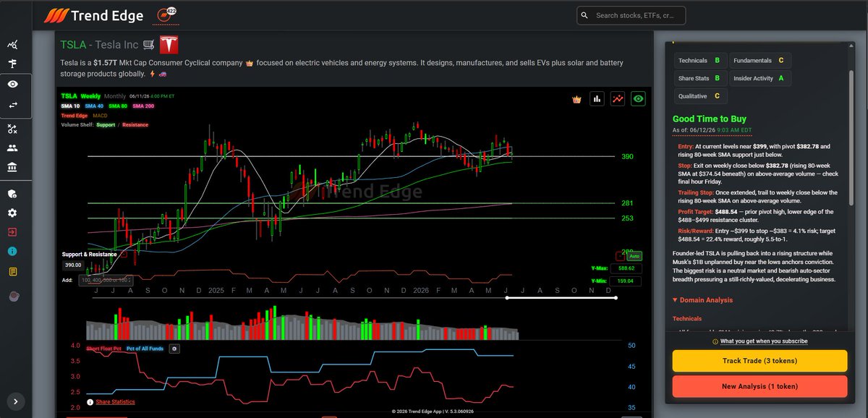This screenshot has height=418, width=868.
Task: Click the shopping cart icon beside Tesla Inc
Action: point(148,45)
